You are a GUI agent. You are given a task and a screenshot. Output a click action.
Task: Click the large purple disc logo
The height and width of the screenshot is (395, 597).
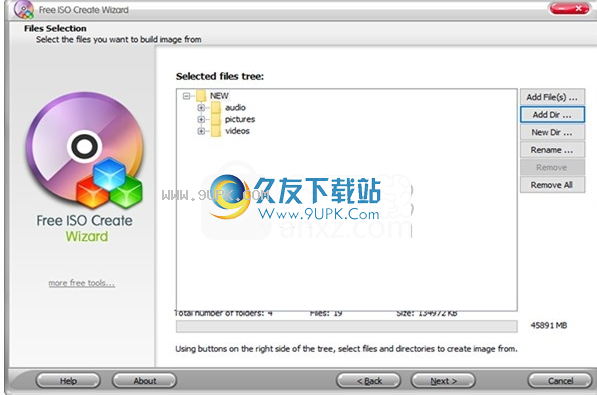85,150
